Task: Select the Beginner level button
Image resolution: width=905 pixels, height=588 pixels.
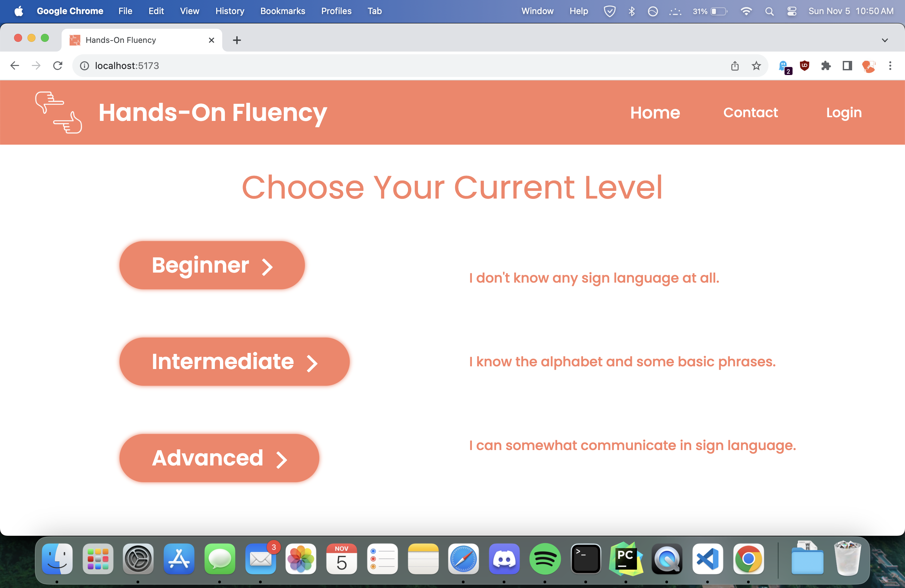Action: tap(212, 265)
